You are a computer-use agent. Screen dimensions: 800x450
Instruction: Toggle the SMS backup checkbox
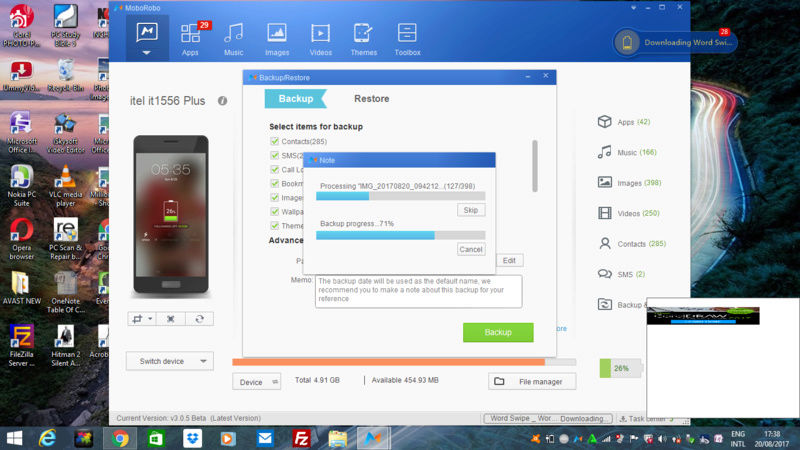[274, 155]
